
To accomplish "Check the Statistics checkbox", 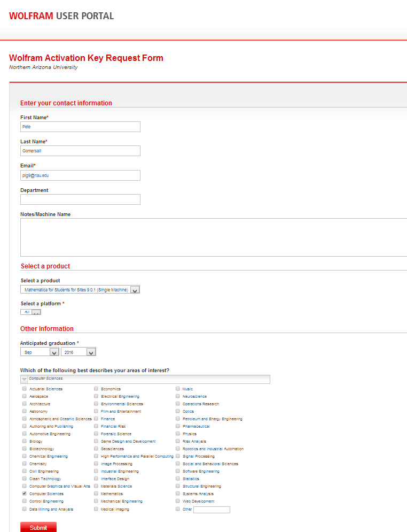I will [177, 479].
